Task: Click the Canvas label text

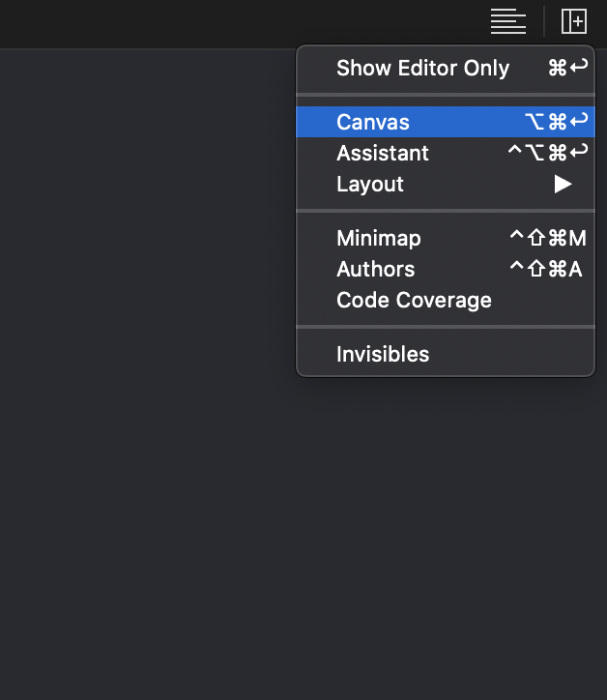Action: (373, 122)
